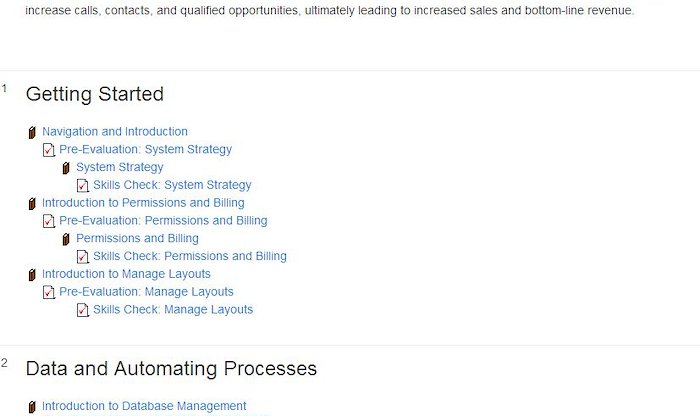
Task: Click the book icon beside Introduction to Permissions and Billing
Action: point(32,204)
